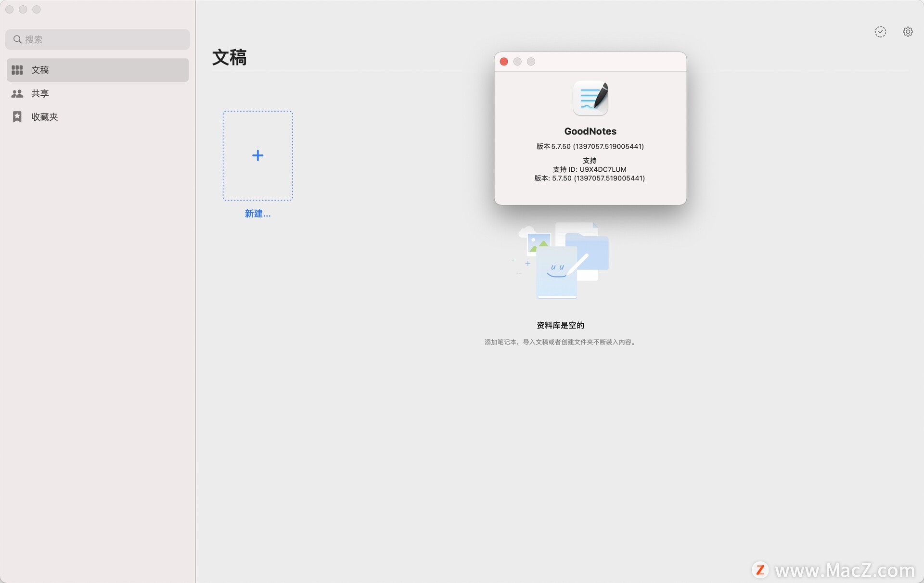
Task: Click the lower 版本: 5.7.50 line under 支持 ID
Action: click(590, 178)
